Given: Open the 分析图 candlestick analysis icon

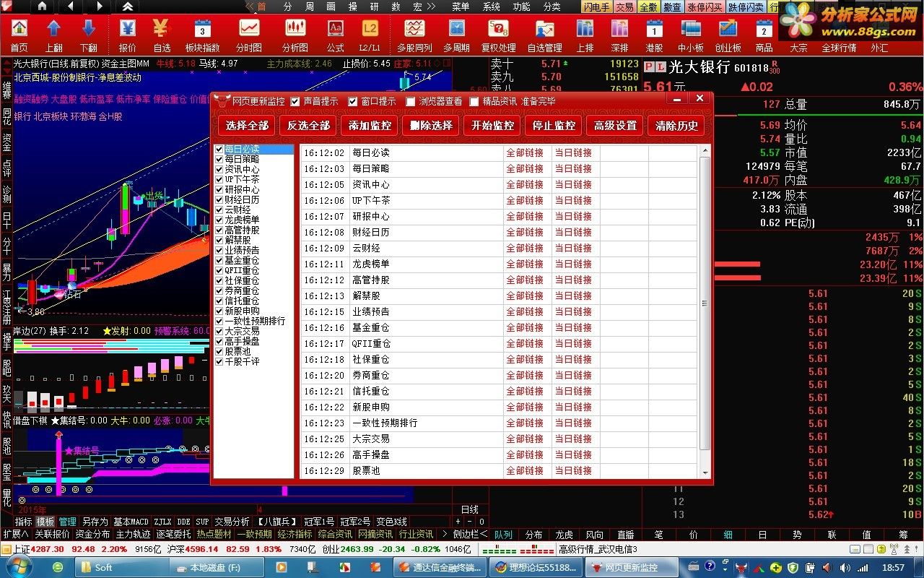Looking at the screenshot, I should (295, 29).
